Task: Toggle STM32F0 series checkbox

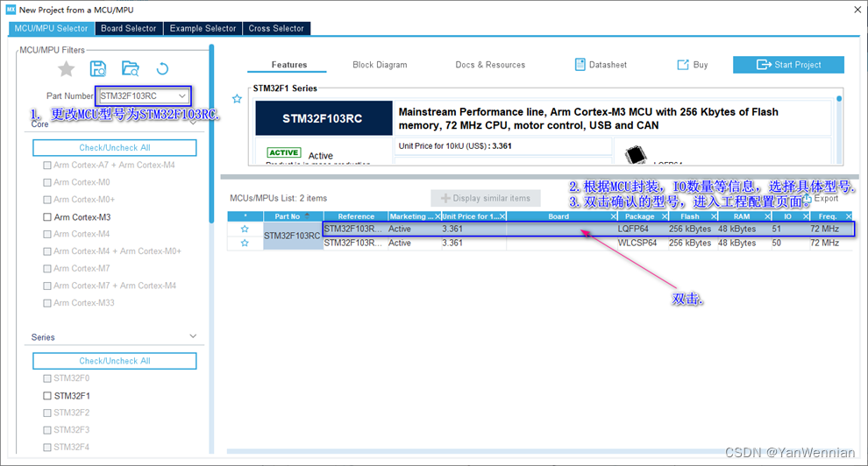Action: [47, 378]
